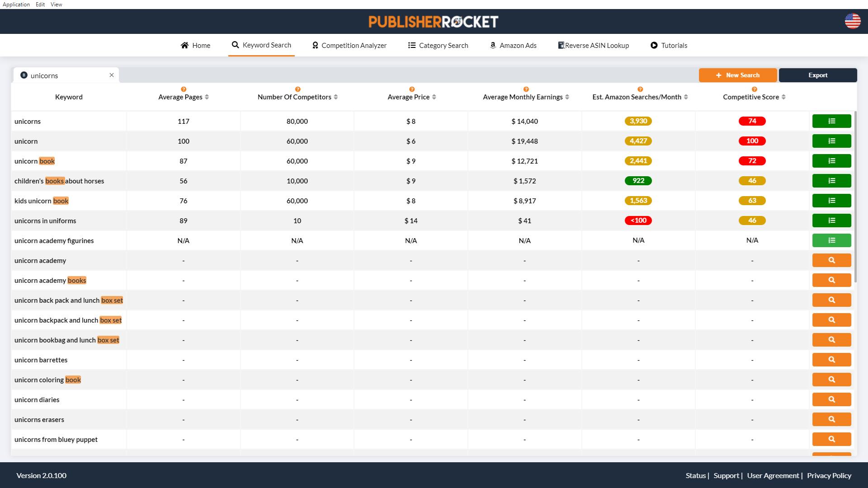Click the red 100 competitive score badge
This screenshot has width=868, height=488.
pos(752,141)
